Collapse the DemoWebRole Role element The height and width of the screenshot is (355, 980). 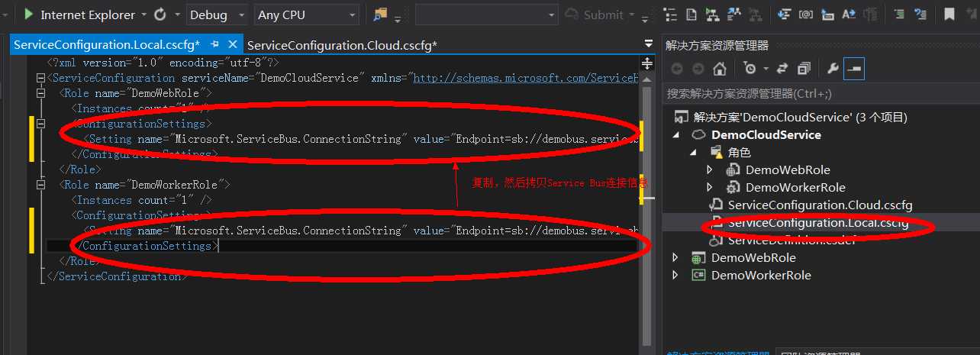[x=41, y=93]
